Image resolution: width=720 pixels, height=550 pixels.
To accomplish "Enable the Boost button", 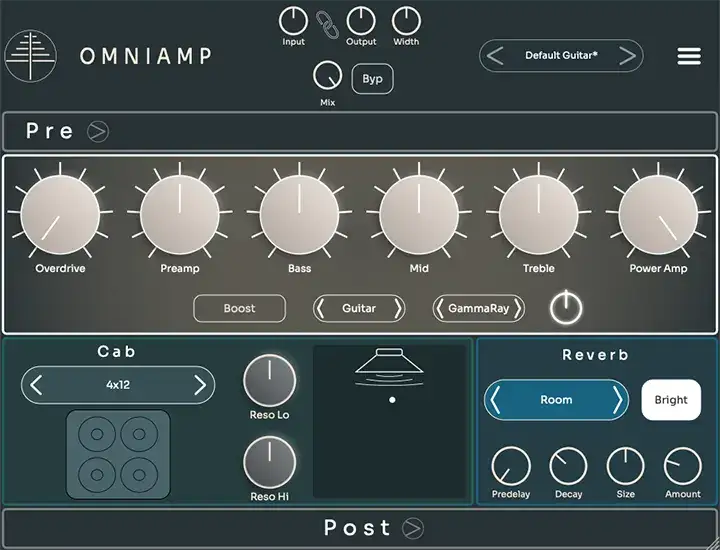I will point(240,308).
